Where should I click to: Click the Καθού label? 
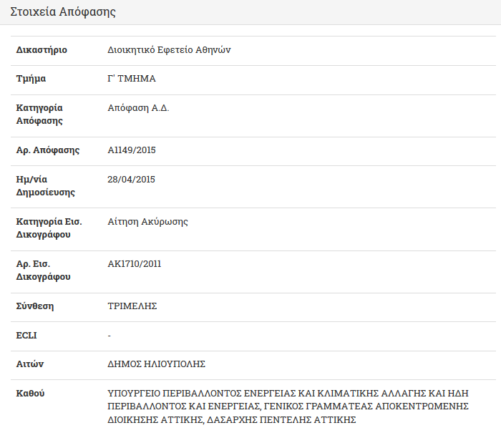coord(30,394)
